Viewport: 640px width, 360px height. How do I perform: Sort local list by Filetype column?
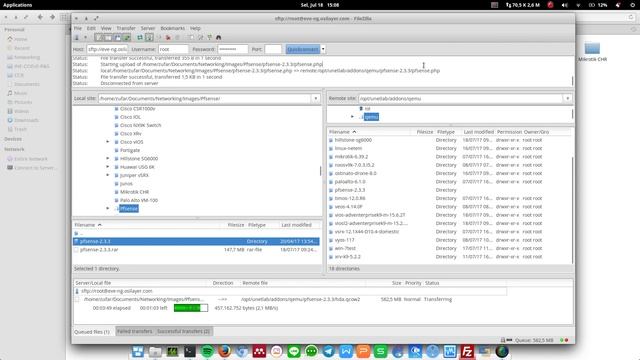[x=257, y=225]
